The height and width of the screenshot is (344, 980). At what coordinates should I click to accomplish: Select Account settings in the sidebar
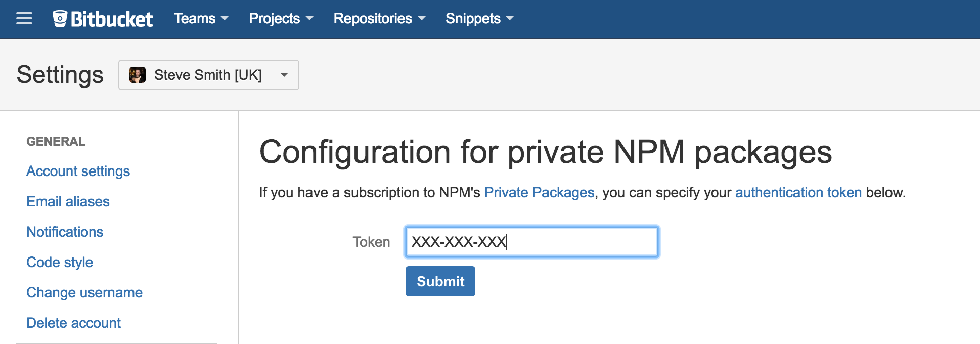click(x=78, y=171)
